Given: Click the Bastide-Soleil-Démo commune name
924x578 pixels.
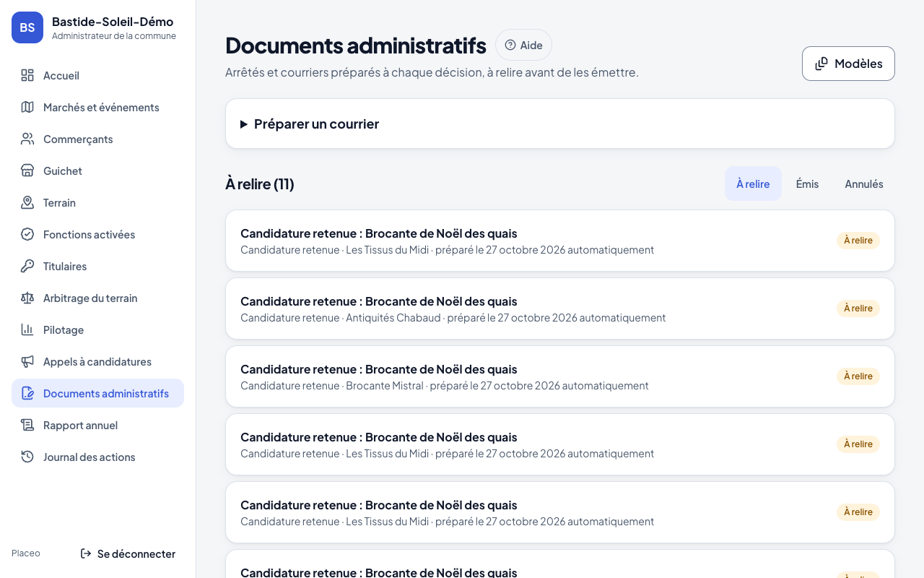Looking at the screenshot, I should tap(113, 22).
